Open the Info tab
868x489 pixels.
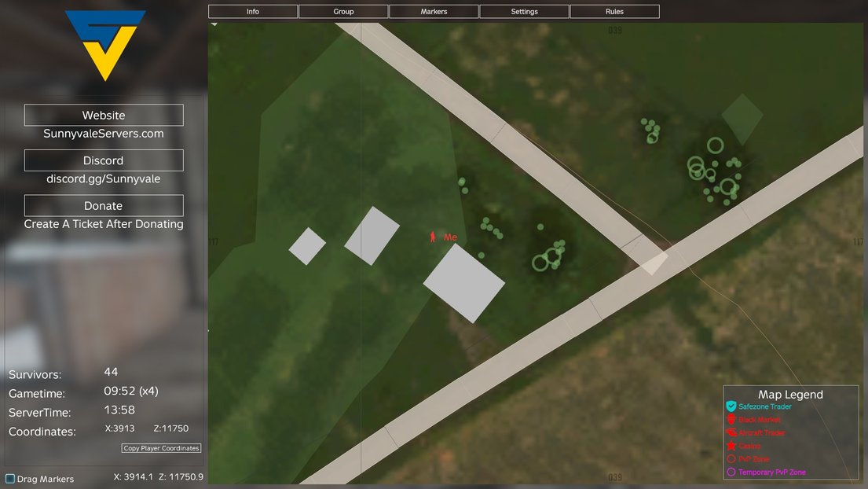253,12
